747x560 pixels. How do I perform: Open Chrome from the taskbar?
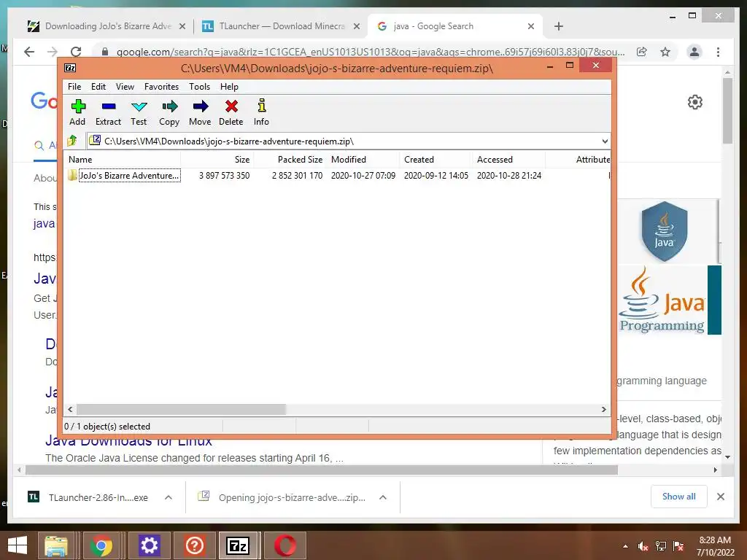101,545
